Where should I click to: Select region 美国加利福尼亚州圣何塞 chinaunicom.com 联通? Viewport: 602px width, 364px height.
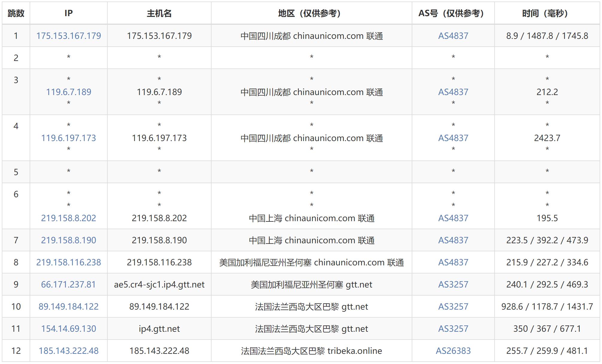pyautogui.click(x=311, y=262)
